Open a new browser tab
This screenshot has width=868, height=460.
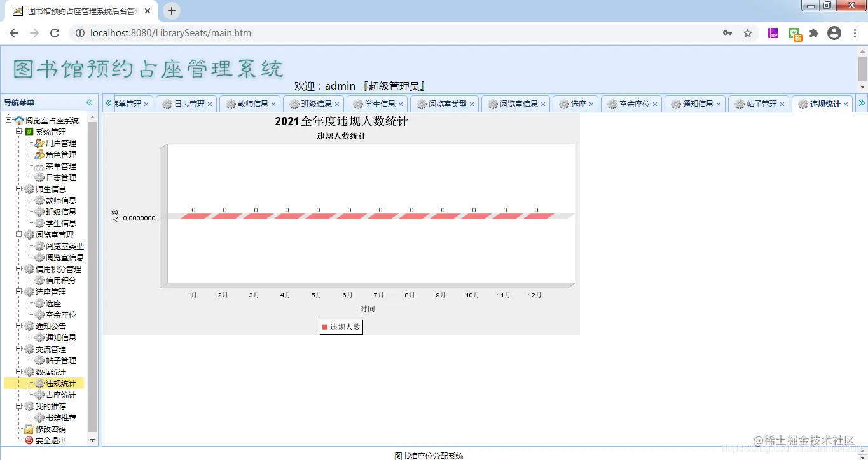click(172, 11)
